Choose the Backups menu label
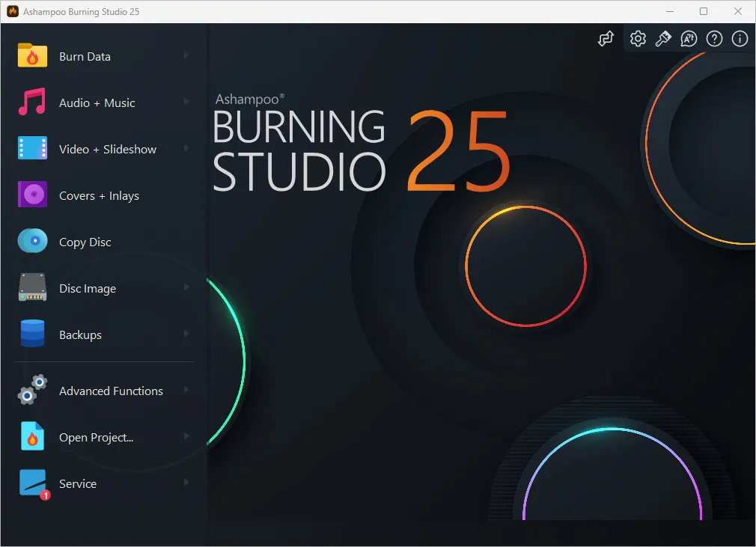This screenshot has height=547, width=756. pos(80,334)
